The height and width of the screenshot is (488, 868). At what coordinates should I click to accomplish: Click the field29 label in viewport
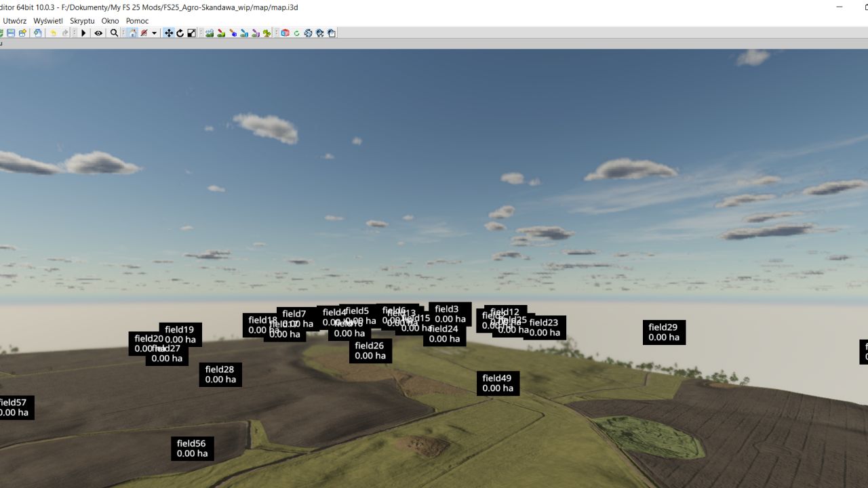coord(664,332)
